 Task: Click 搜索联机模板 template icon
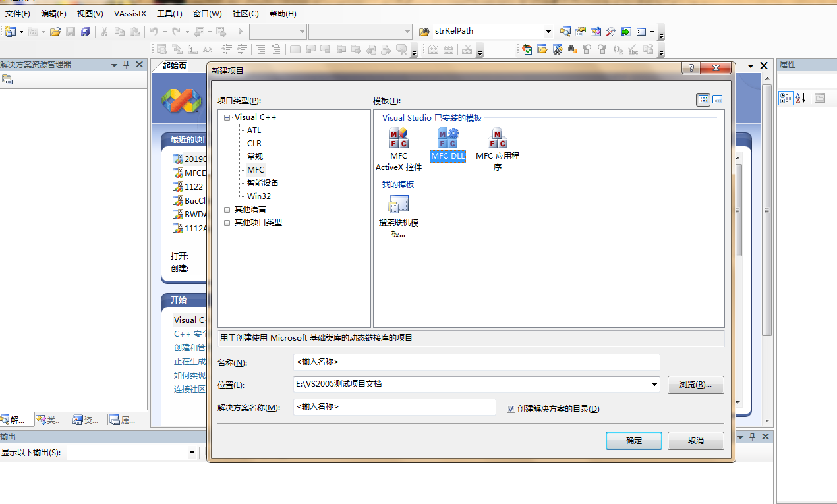pos(399,217)
